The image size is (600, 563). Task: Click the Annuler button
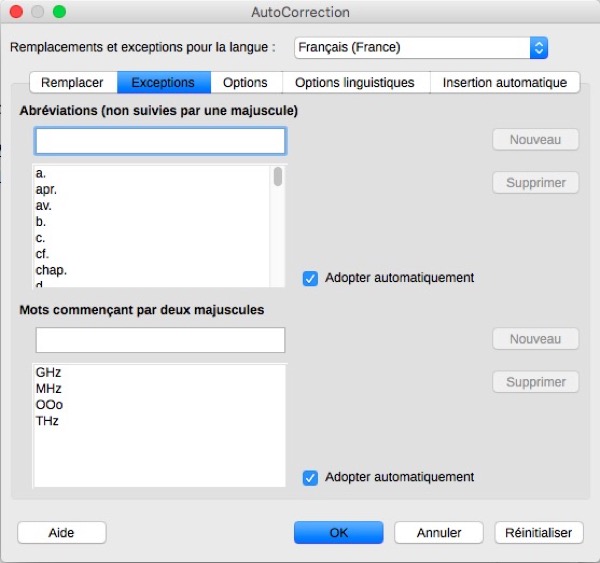click(x=438, y=533)
